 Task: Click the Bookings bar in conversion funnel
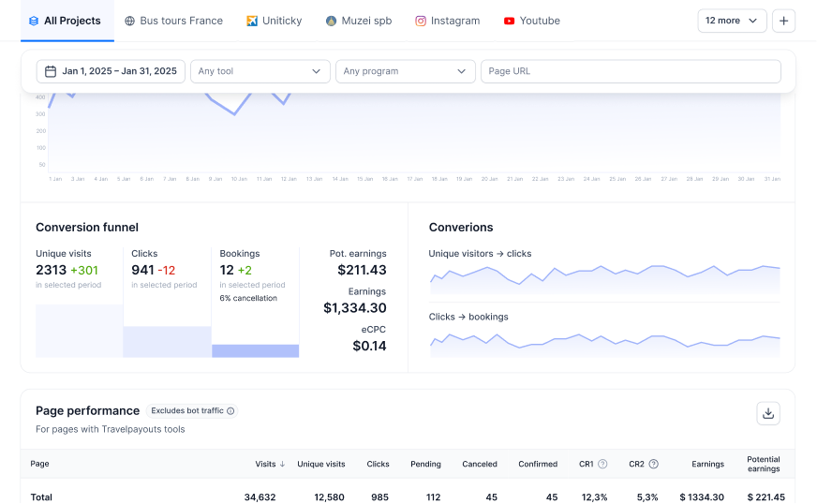pyautogui.click(x=255, y=350)
